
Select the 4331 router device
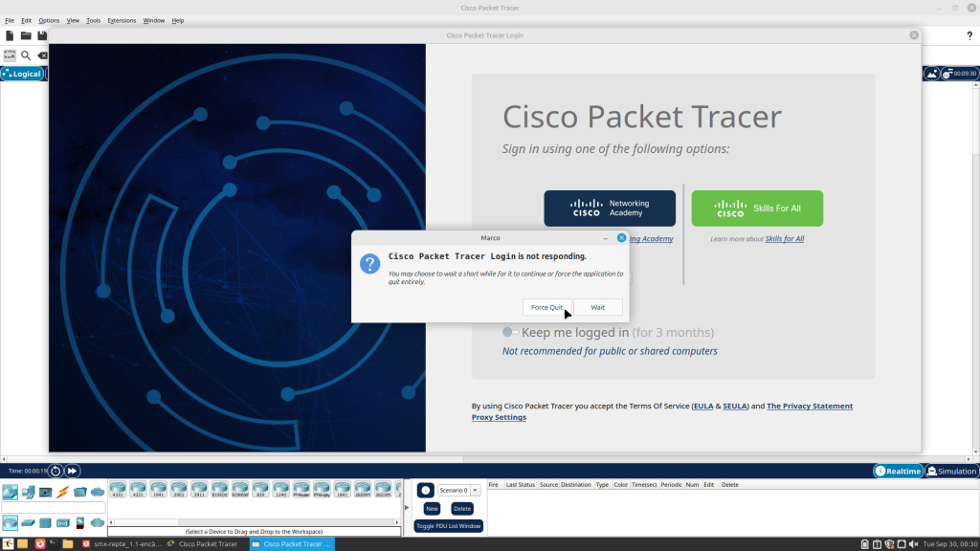(x=118, y=490)
